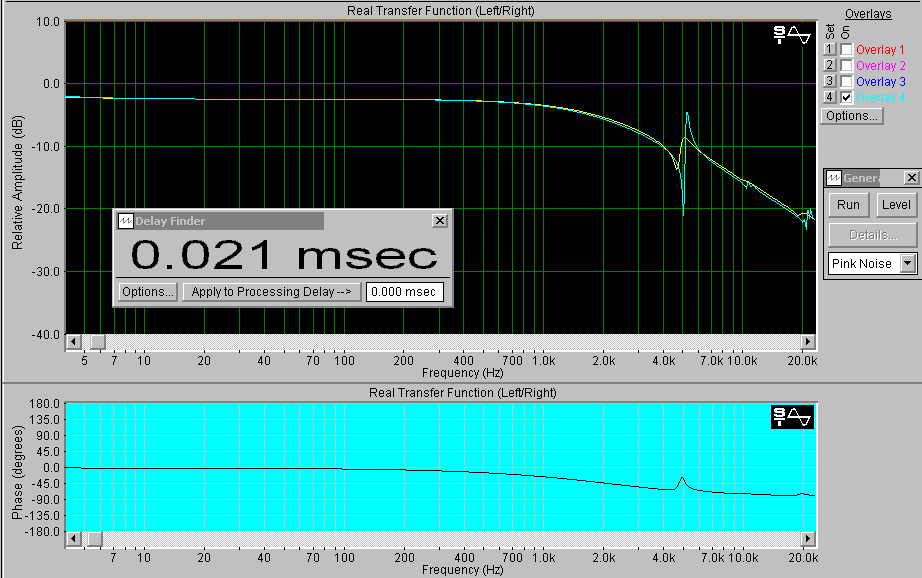Click phase plot scroll left arrow

tap(73, 539)
